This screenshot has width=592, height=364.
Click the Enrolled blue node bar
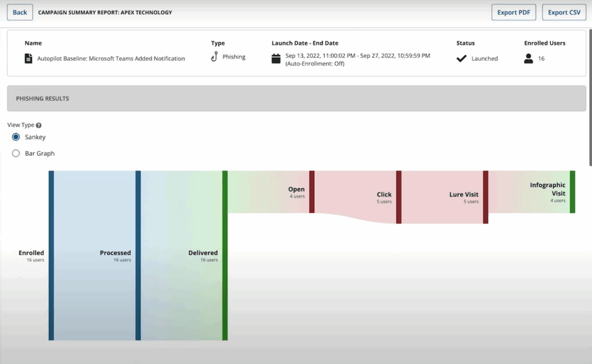pos(51,255)
